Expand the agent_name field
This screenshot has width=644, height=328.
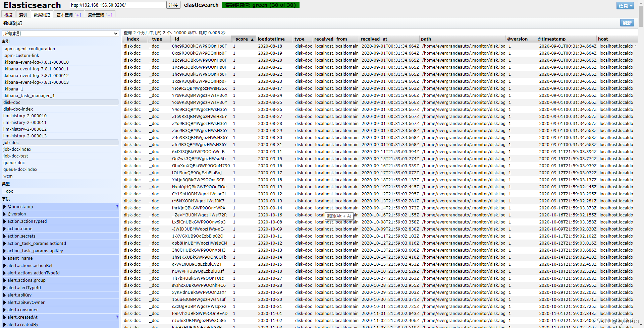[5, 258]
